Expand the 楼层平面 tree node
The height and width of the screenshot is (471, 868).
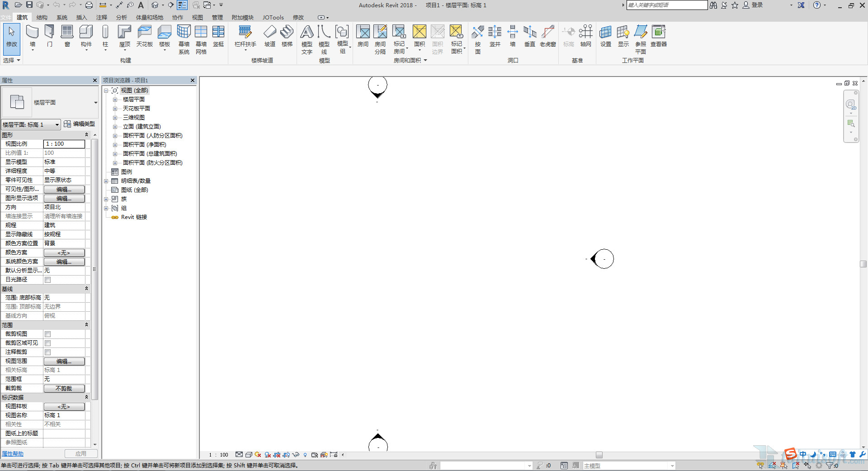[115, 100]
